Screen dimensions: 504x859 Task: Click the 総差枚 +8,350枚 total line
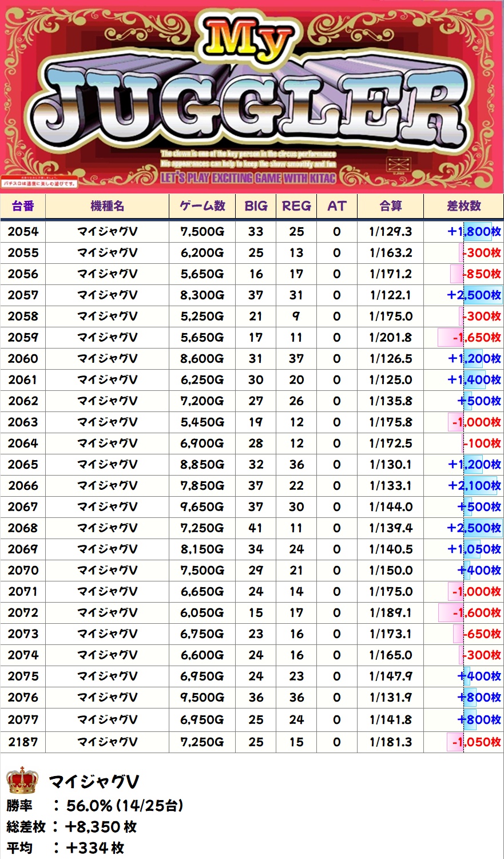72,827
